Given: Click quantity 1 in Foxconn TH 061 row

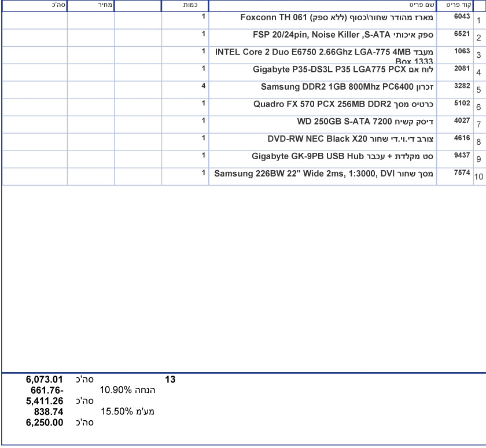Looking at the screenshot, I should [x=203, y=16].
